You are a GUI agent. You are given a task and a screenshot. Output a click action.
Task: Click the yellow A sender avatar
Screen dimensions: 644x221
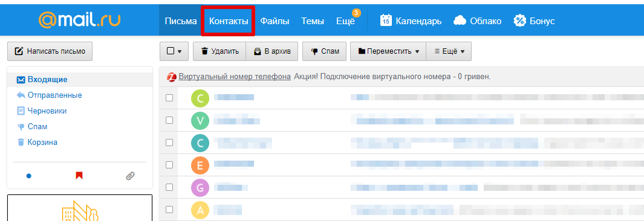(200, 210)
